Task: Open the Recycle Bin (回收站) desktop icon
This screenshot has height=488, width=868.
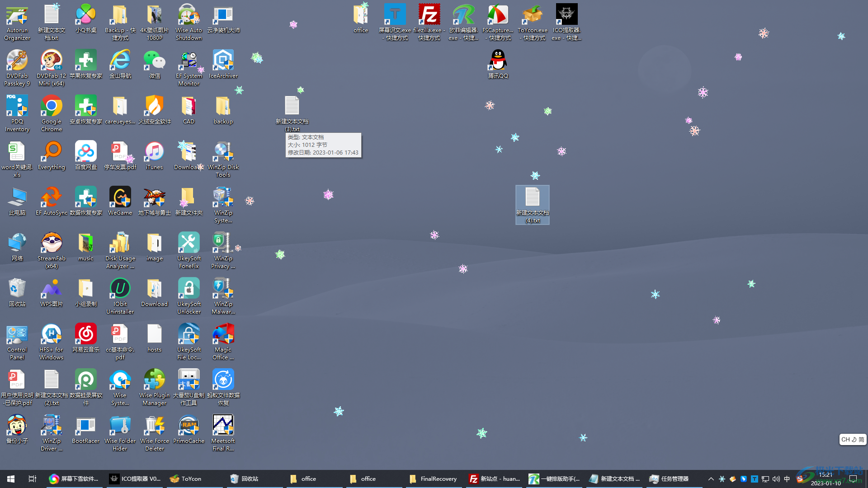Action: point(17,293)
